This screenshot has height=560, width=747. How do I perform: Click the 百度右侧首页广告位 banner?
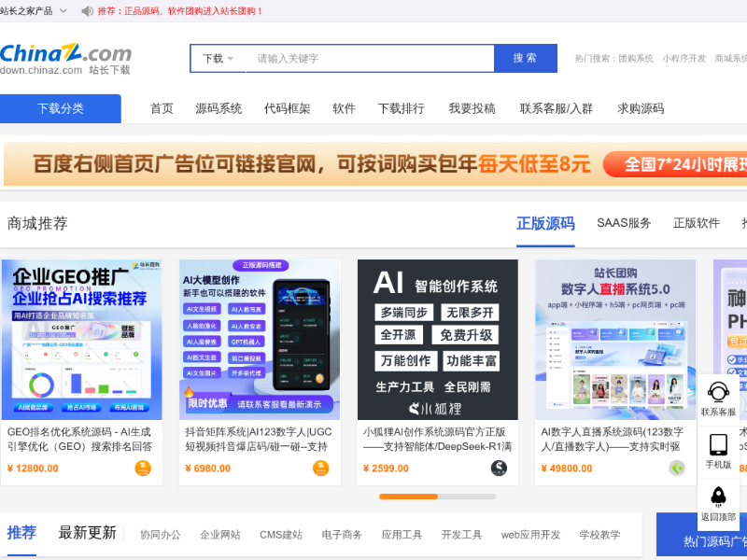click(373, 164)
